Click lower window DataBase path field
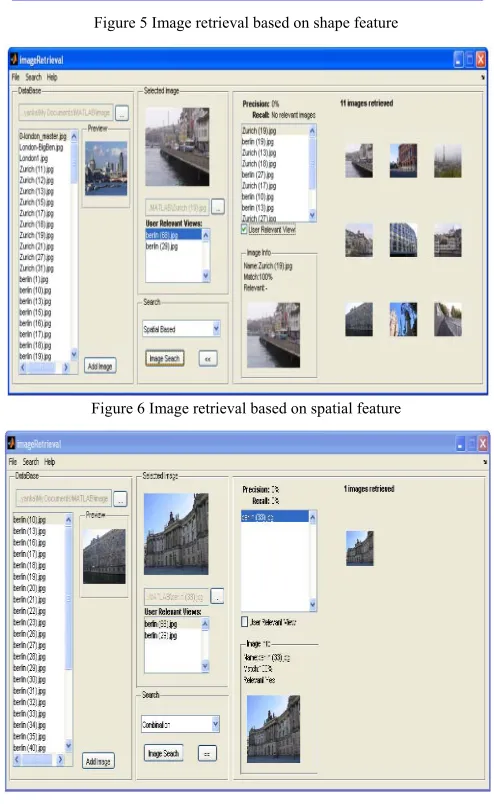This screenshot has height=804, width=494. tap(64, 498)
